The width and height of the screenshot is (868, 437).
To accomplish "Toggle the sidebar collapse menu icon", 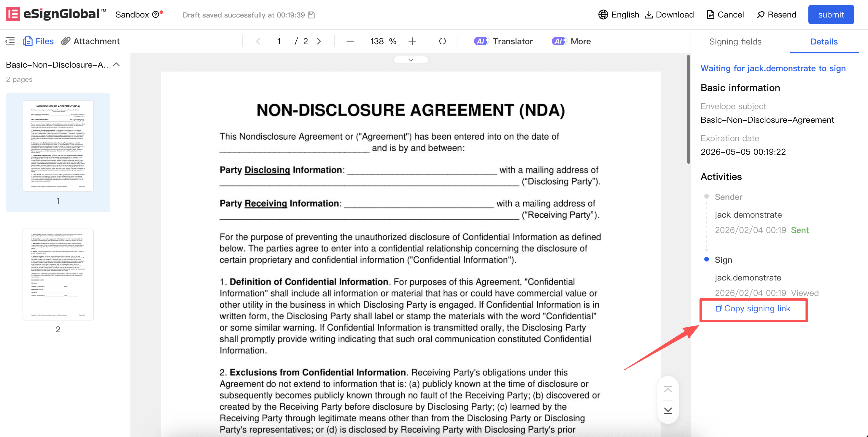I will 10,41.
